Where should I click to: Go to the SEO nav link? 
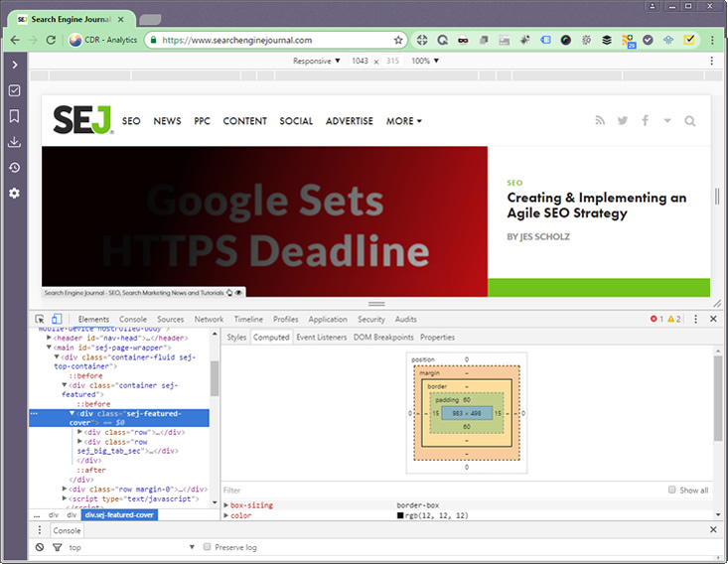pyautogui.click(x=131, y=121)
